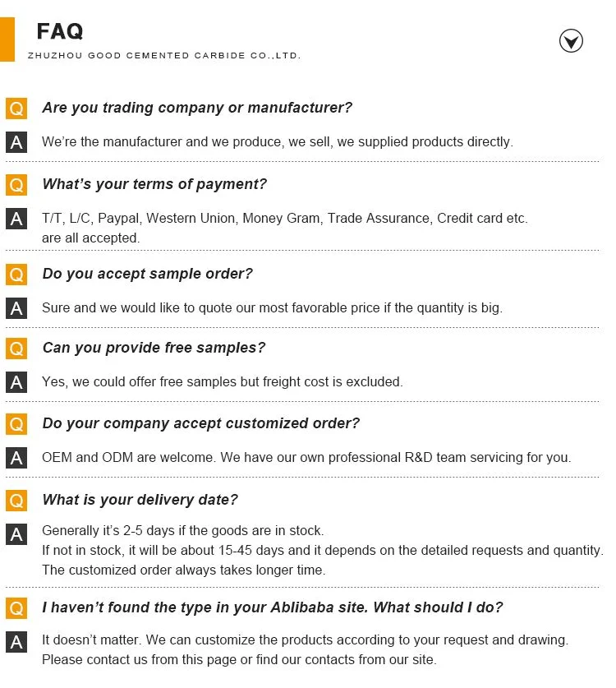
Task: Click the circled down-arrow icon beside FAQ
Action: point(571,40)
